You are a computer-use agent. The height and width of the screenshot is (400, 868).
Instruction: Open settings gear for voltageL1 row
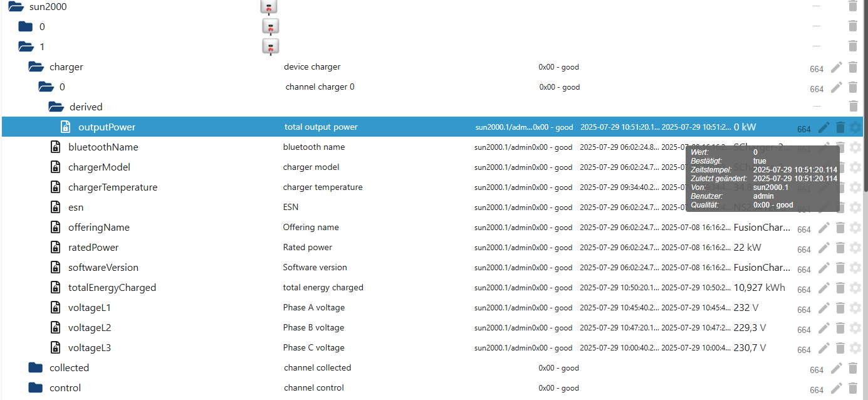(855, 308)
